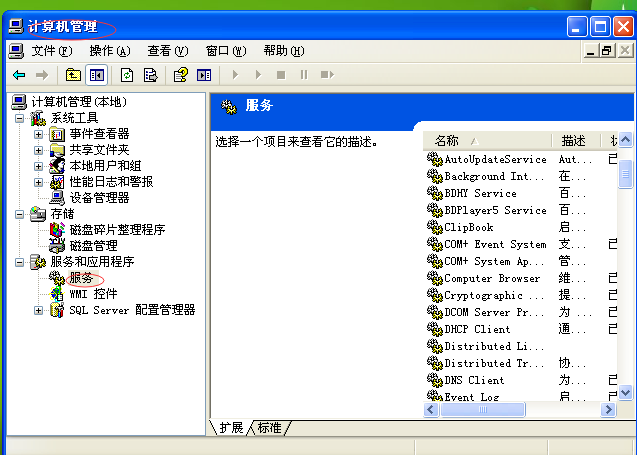Click services list scroll down arrow
The height and width of the screenshot is (455, 637).
point(626,393)
